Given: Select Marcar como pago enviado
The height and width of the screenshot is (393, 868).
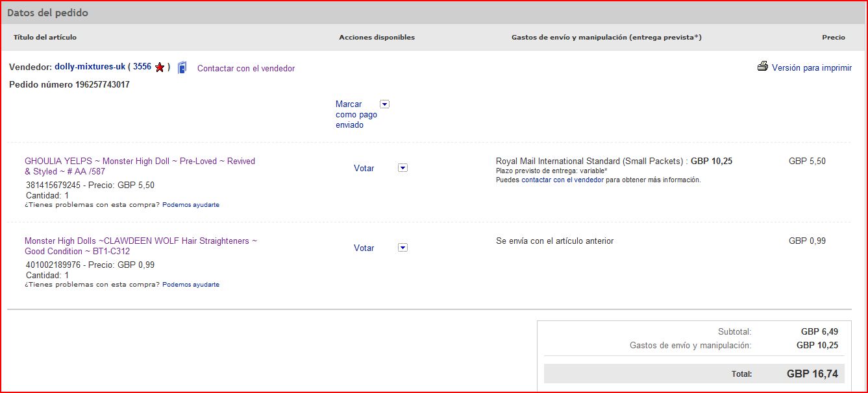Looking at the screenshot, I should pos(356,114).
